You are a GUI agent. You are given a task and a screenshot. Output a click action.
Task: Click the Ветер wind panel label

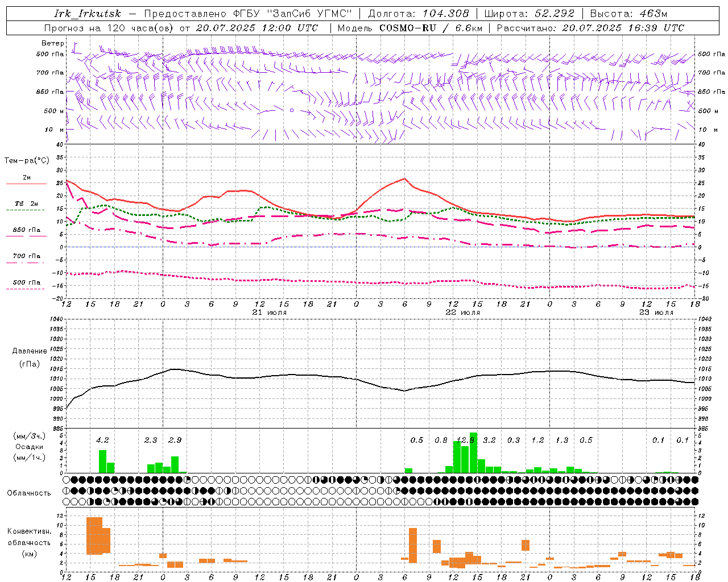[x=53, y=43]
